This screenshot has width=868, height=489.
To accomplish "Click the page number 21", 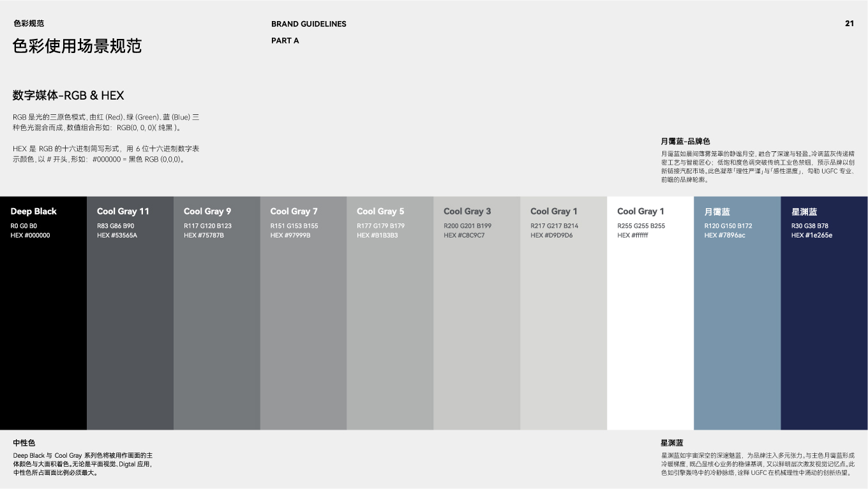I will click(849, 24).
